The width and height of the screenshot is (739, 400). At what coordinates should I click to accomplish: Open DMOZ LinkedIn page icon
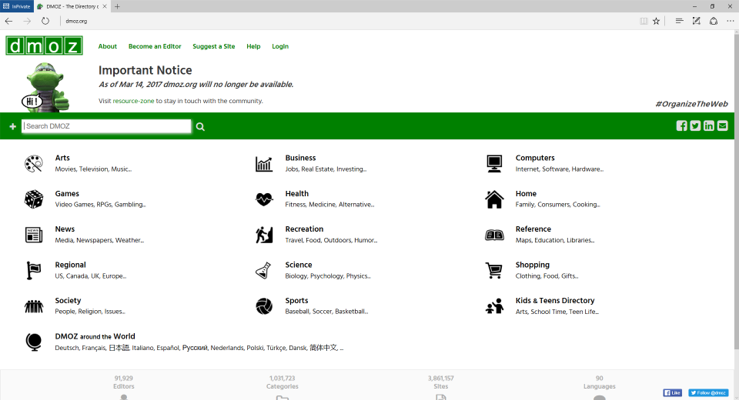[709, 126]
